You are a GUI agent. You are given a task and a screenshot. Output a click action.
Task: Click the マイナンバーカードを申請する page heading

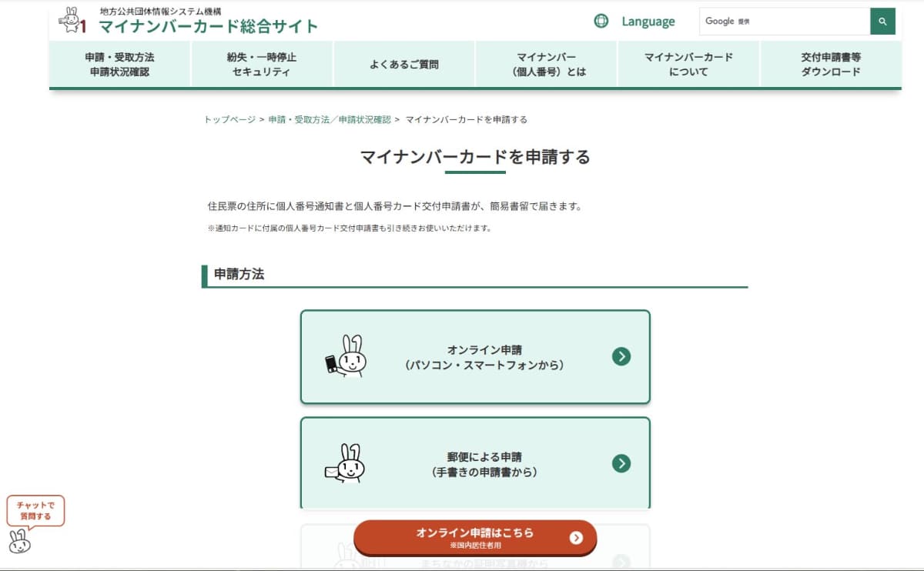[x=475, y=157]
